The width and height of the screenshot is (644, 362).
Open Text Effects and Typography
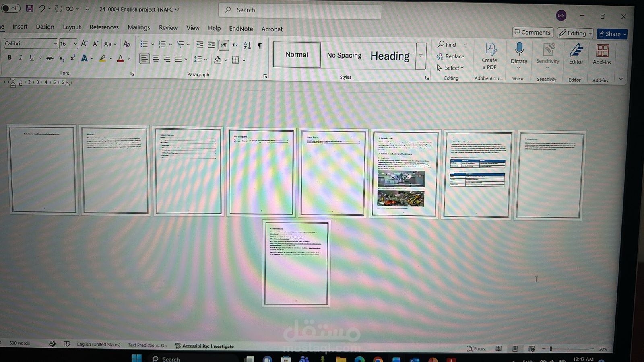click(x=85, y=58)
